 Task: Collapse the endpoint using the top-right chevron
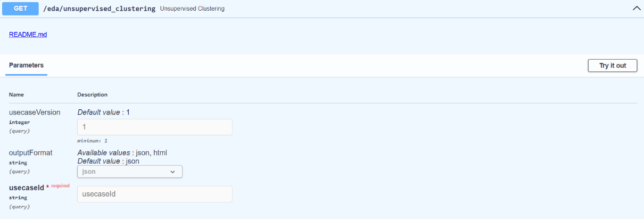coord(635,9)
